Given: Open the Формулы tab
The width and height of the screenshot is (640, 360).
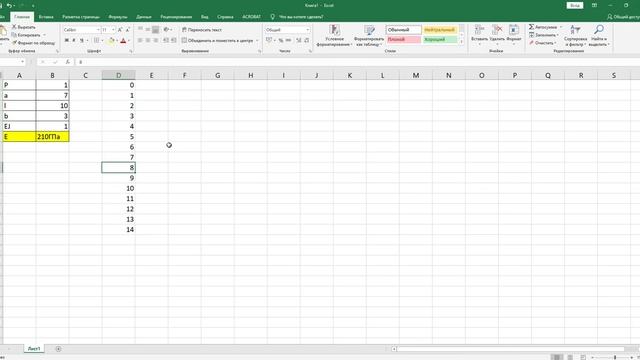Looking at the screenshot, I should pos(118,17).
